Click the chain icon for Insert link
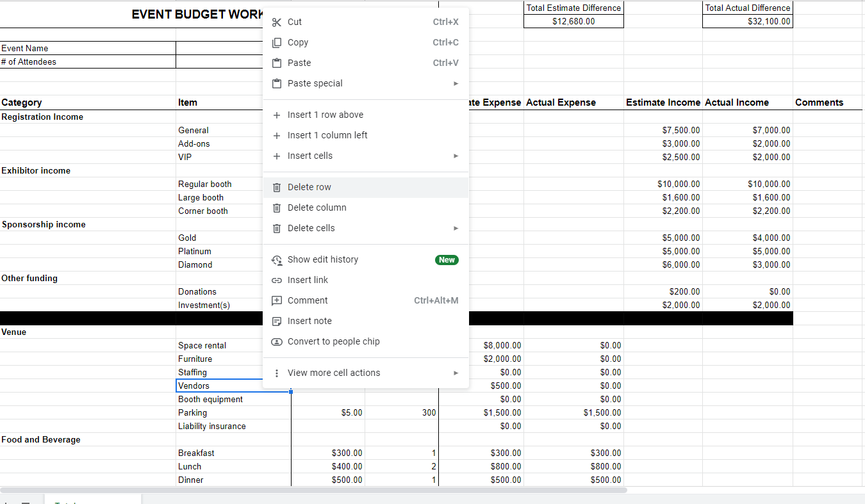 coord(276,280)
